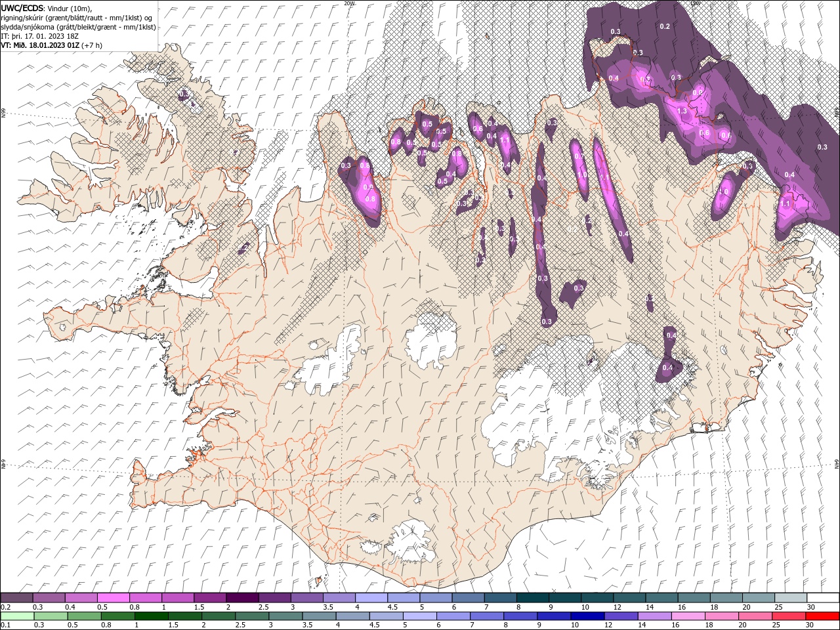Pick the 0.8 swatch in the snow legend
Screen dimensions: 840x630
coord(145,598)
